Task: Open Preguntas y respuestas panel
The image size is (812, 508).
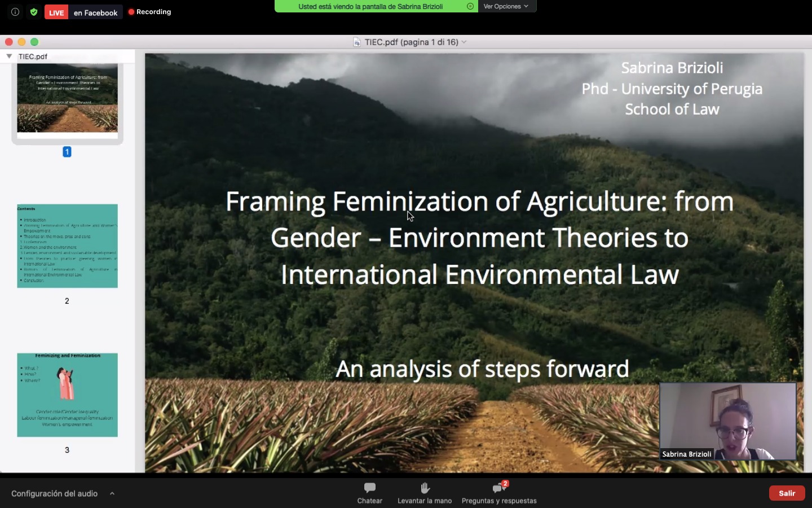Action: 498,488
